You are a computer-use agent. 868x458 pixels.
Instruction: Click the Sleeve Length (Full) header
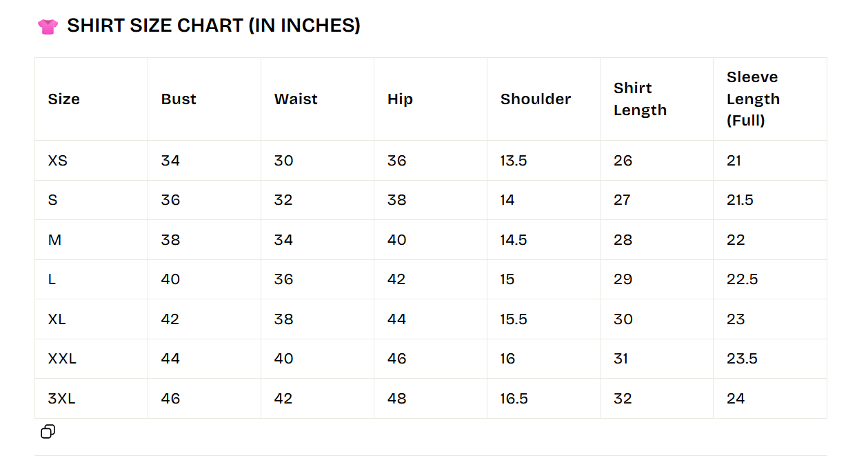(753, 99)
